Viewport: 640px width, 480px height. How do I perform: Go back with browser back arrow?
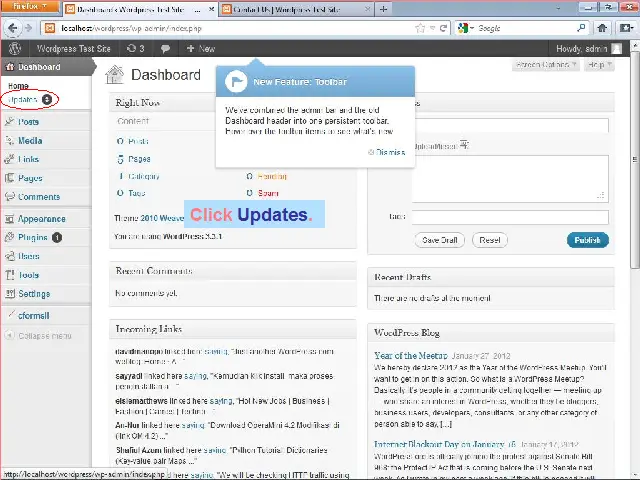click(12, 28)
